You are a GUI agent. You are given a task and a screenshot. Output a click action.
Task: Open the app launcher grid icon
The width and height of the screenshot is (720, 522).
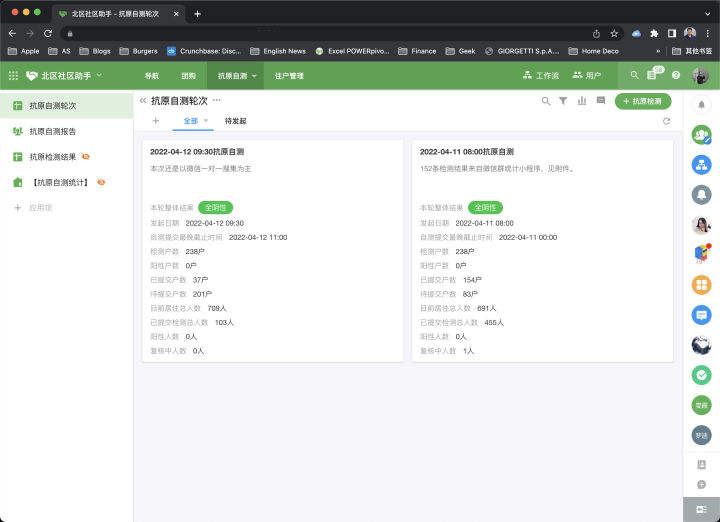(13, 76)
